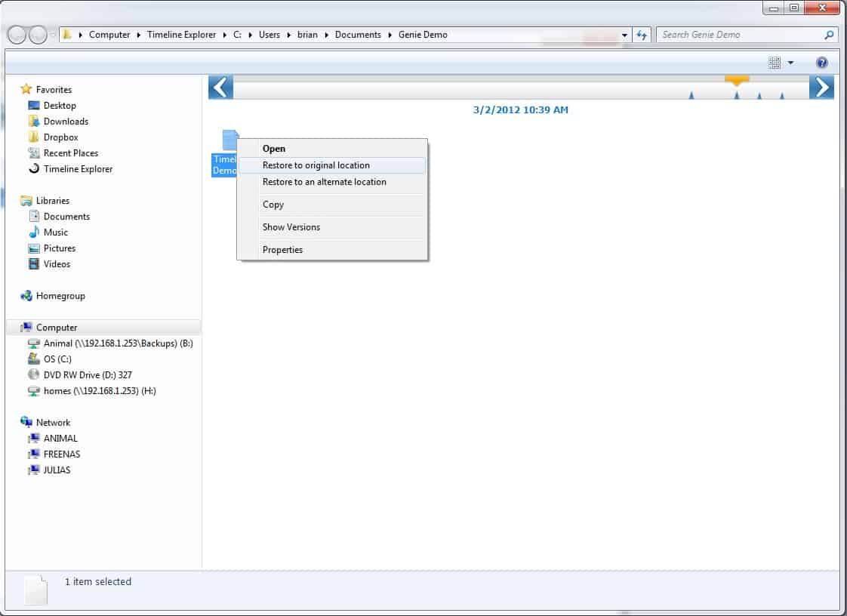The height and width of the screenshot is (616, 847).
Task: Click the orange current-position timeline marker
Action: pyautogui.click(x=737, y=81)
